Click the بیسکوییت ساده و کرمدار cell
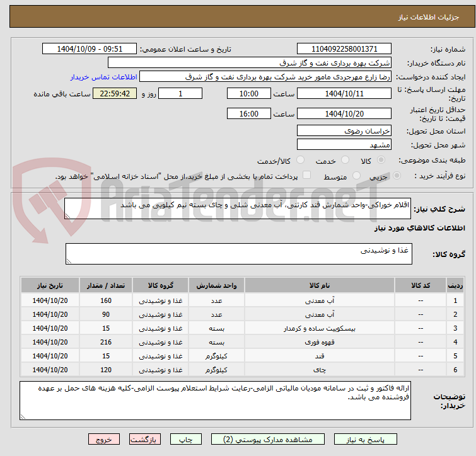The height and width of the screenshot is (456, 476). (320, 328)
